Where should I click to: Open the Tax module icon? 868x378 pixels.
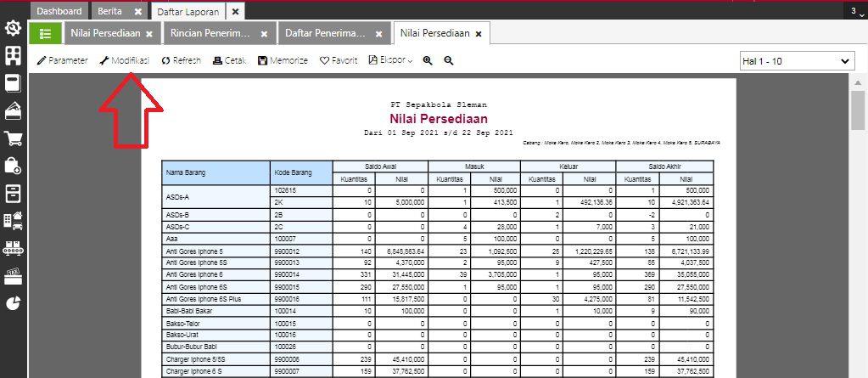point(14,275)
